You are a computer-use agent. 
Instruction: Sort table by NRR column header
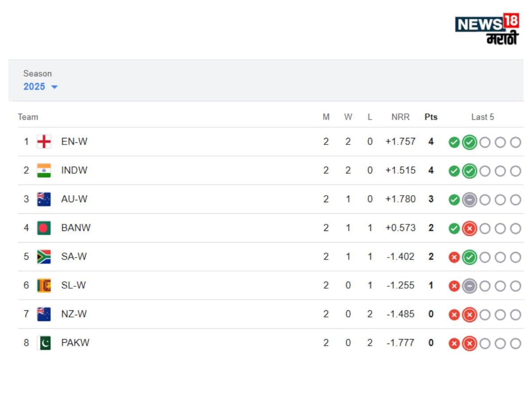point(400,117)
